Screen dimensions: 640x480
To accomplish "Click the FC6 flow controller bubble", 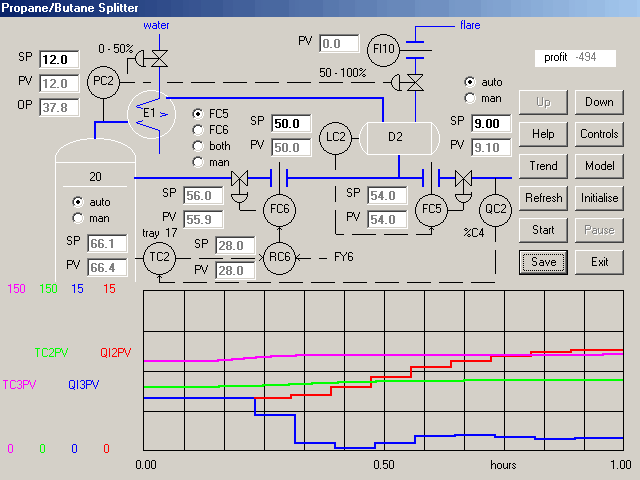I will (x=280, y=209).
